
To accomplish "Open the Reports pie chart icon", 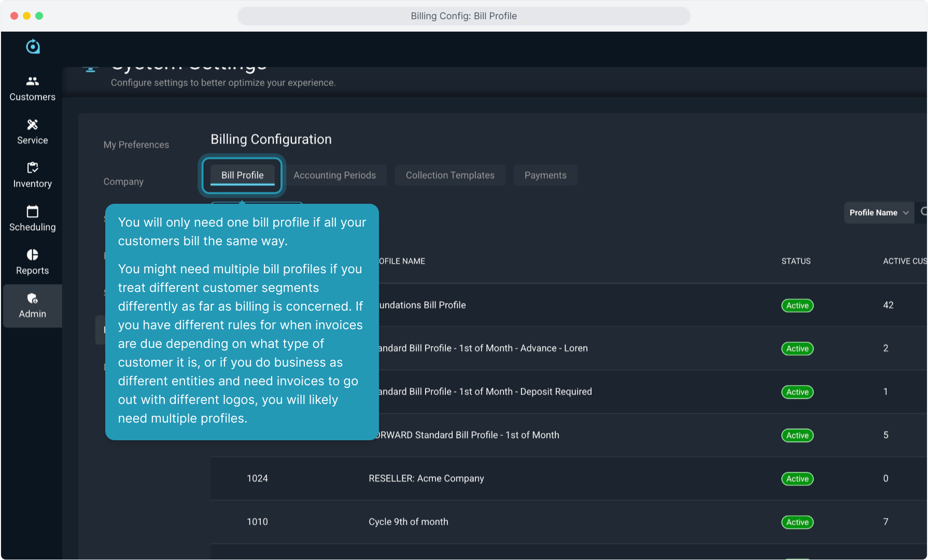I will coord(32,255).
